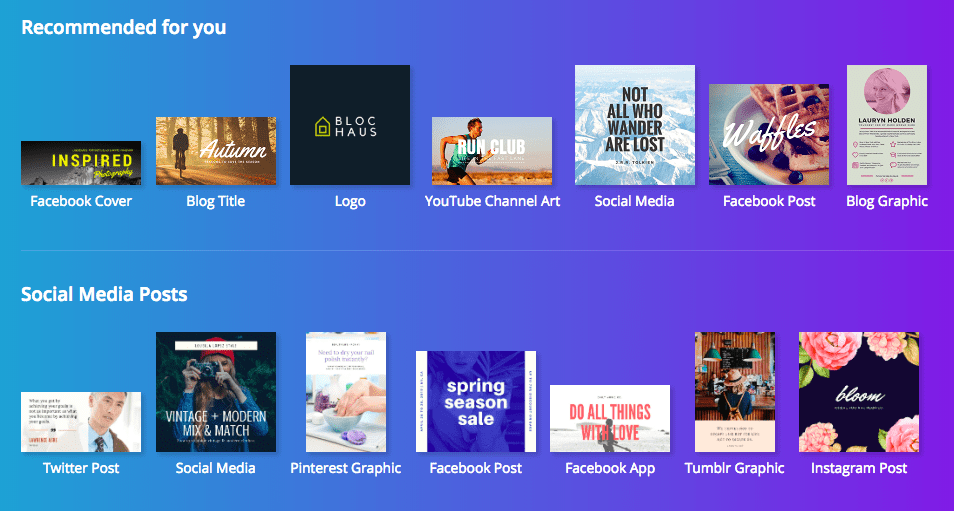Select the Vintage + Modern Social Media thumbnail
Viewport: 954px width, 511px height.
click(216, 392)
